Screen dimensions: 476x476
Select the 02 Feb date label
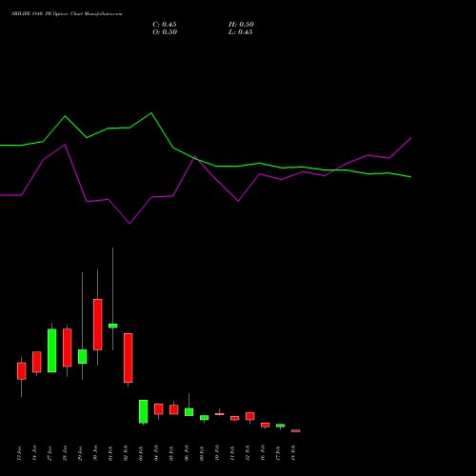click(x=126, y=453)
